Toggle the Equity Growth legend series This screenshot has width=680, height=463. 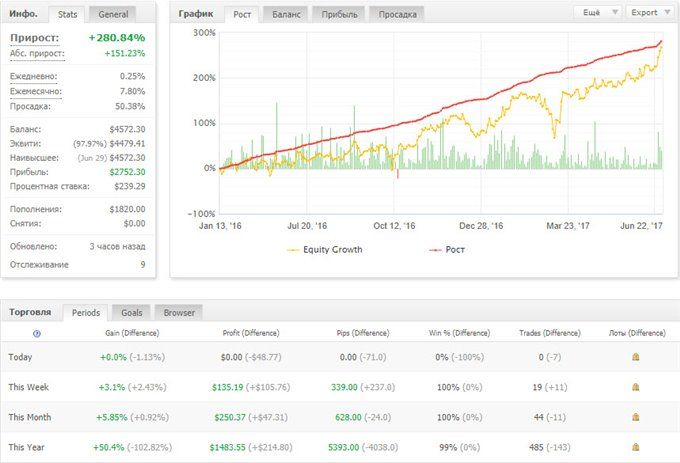(x=324, y=250)
